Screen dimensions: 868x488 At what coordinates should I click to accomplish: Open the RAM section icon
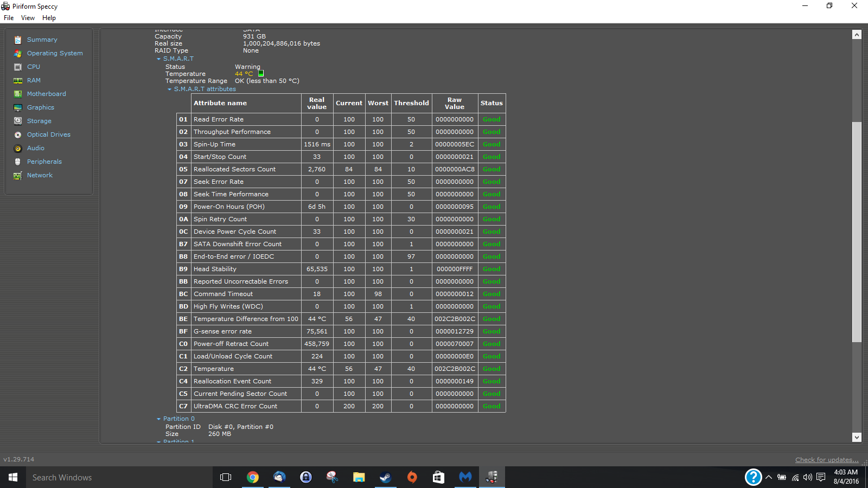18,80
